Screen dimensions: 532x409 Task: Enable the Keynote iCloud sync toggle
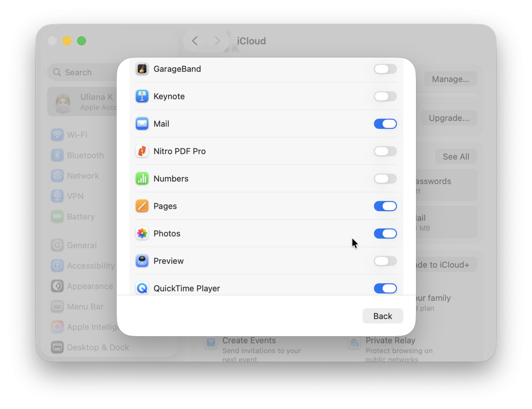385,96
